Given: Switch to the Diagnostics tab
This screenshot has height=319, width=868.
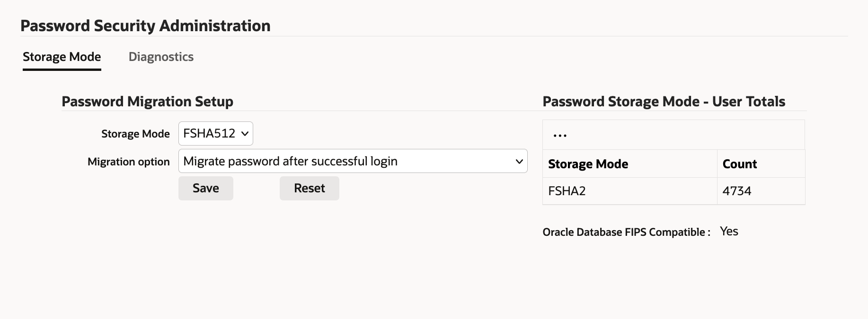Looking at the screenshot, I should [161, 57].
